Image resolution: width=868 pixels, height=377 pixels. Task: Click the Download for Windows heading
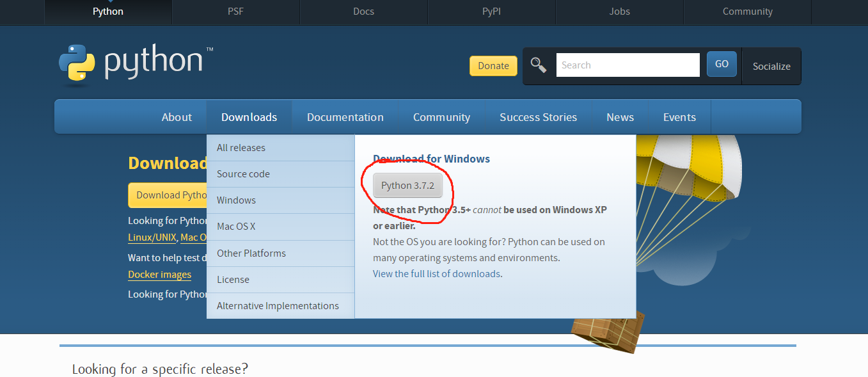(432, 159)
